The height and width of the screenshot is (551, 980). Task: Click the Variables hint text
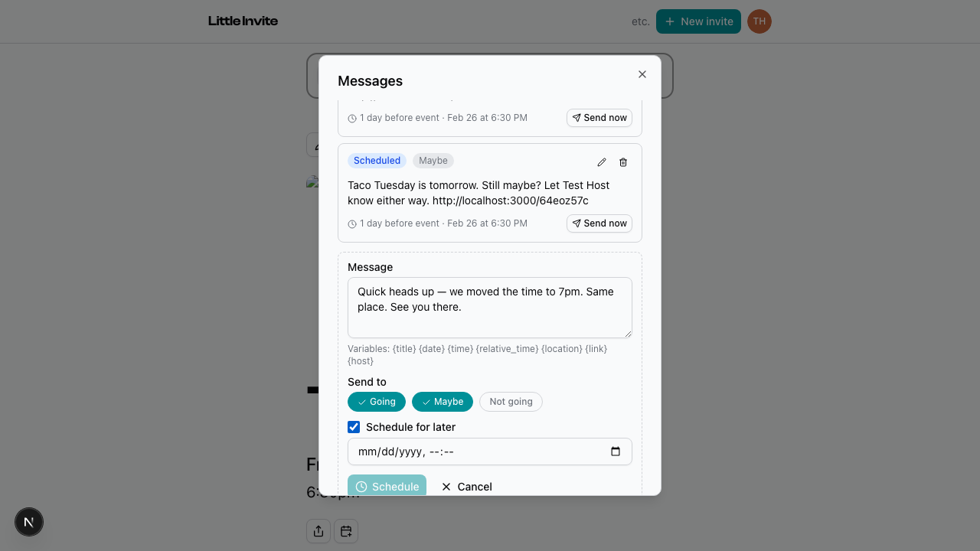coord(478,354)
